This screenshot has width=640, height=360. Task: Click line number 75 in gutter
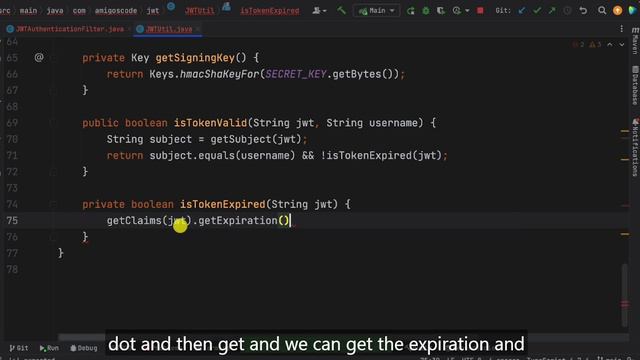pyautogui.click(x=12, y=220)
